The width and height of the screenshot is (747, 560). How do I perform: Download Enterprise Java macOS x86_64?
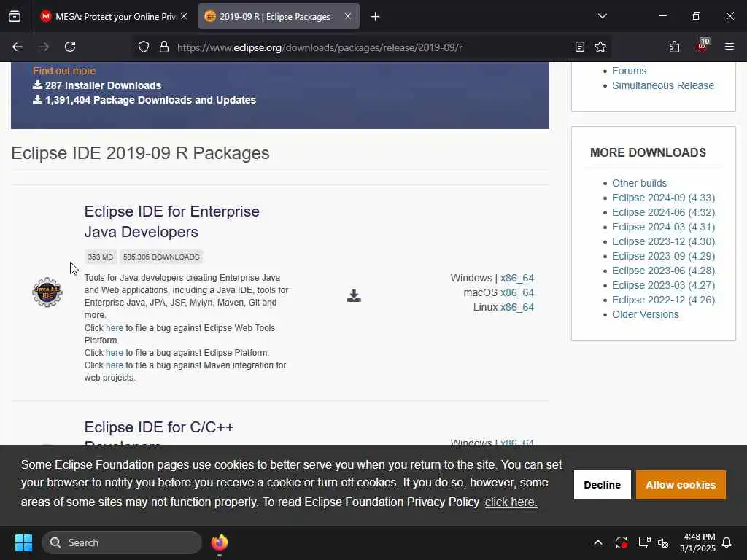[517, 292]
